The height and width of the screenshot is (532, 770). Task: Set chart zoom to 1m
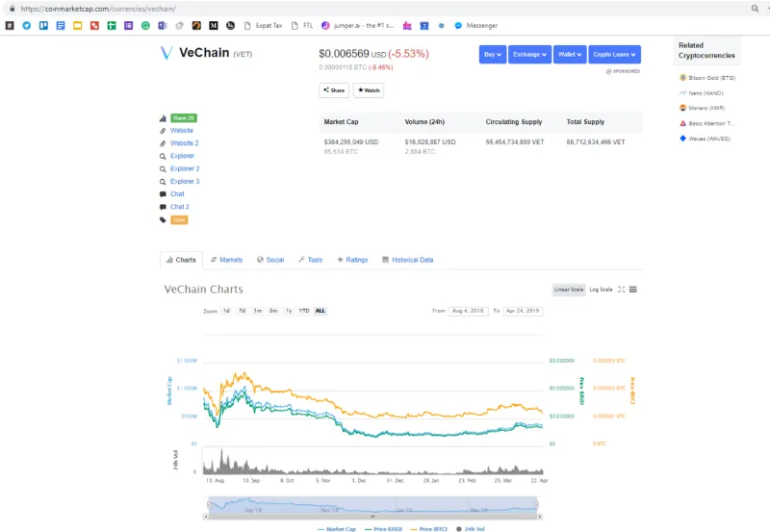pyautogui.click(x=258, y=311)
